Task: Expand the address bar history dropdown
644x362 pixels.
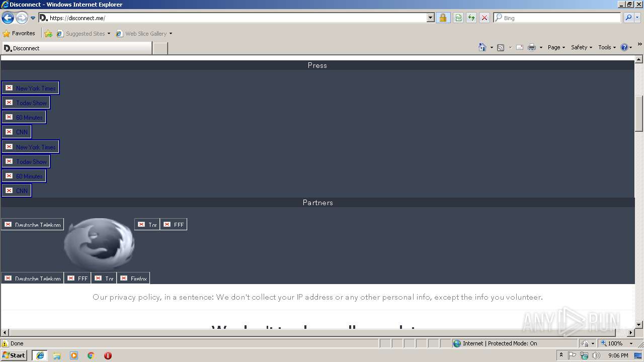Action: click(x=431, y=18)
